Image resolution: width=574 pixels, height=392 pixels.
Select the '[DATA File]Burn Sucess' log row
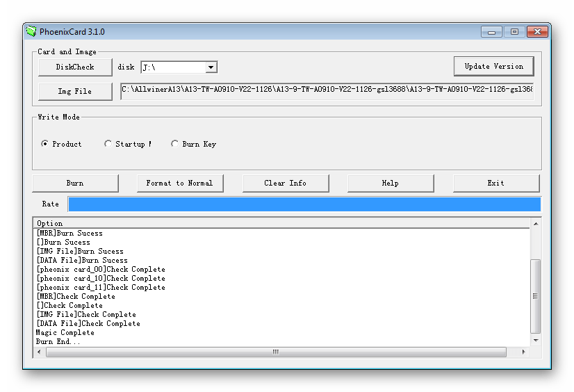[282, 260]
